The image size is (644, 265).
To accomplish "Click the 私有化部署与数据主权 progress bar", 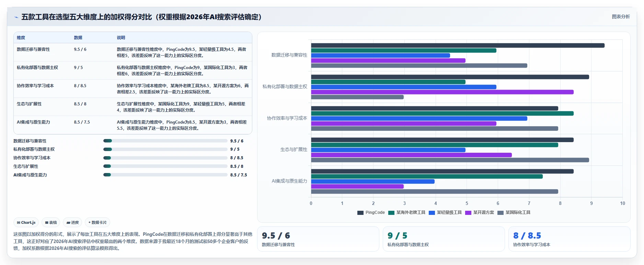I will pyautogui.click(x=165, y=149).
